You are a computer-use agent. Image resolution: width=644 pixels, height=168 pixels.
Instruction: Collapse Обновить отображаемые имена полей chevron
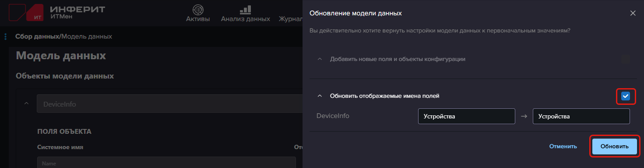(320, 96)
